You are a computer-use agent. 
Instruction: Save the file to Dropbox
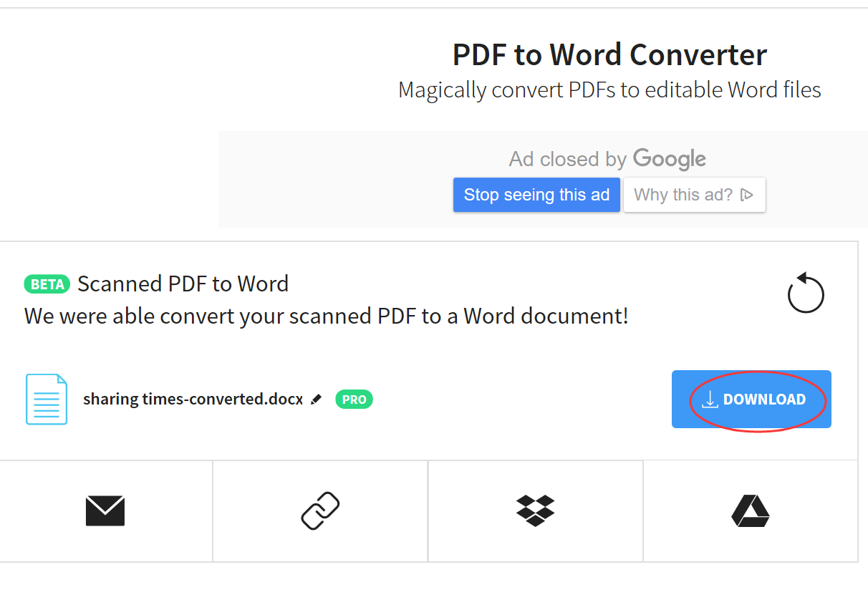[536, 511]
